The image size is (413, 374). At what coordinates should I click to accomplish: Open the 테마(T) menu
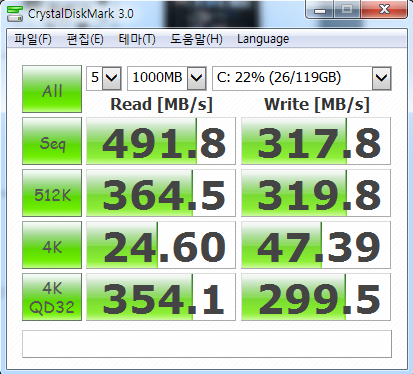click(137, 39)
